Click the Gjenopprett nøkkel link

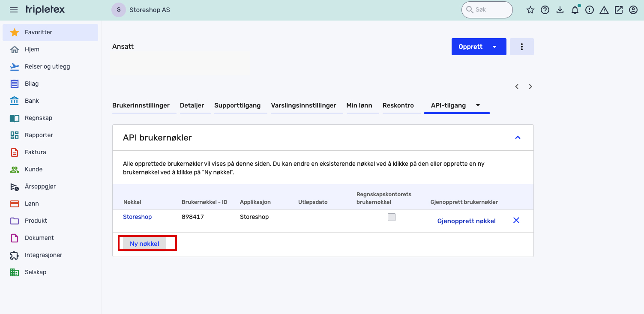tap(466, 221)
